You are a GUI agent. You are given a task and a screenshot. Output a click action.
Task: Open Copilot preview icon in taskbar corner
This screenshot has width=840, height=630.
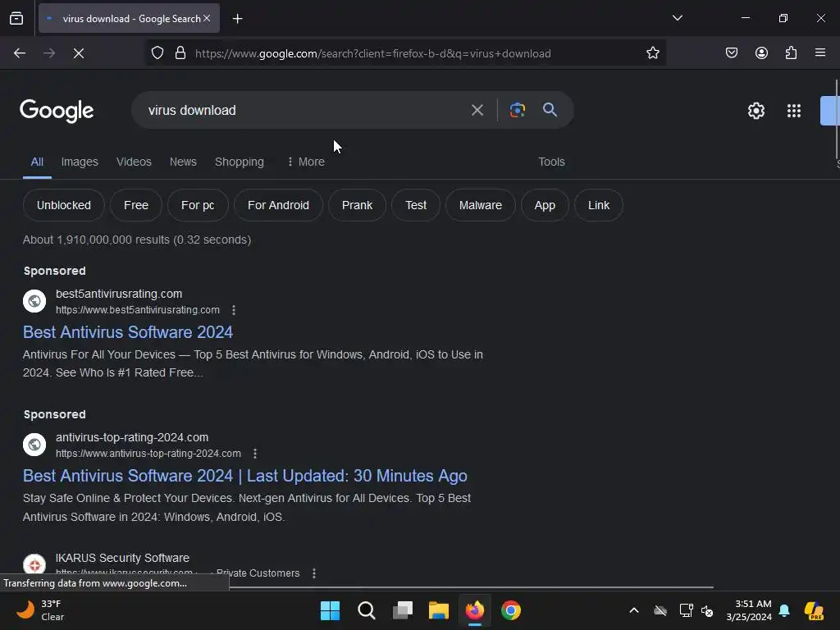click(x=814, y=610)
